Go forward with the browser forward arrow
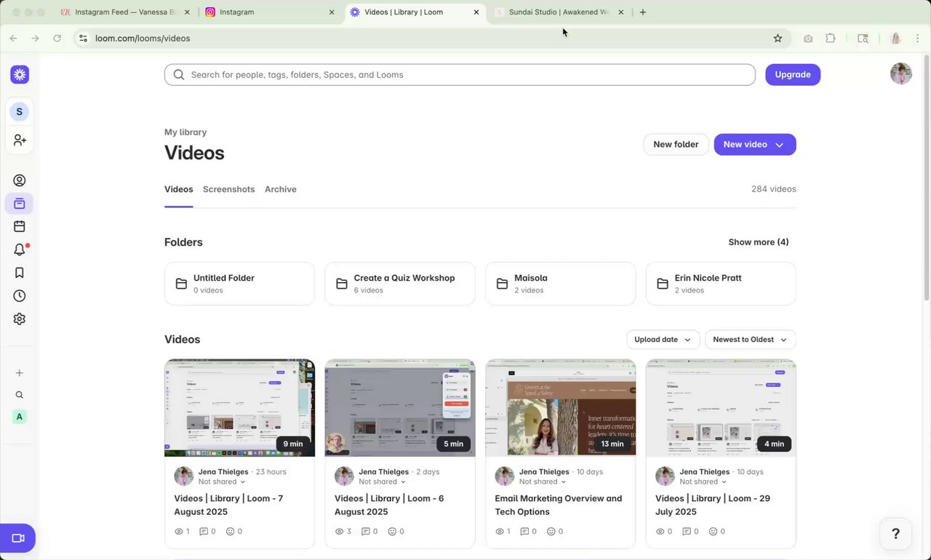Image resolution: width=931 pixels, height=560 pixels. pos(35,39)
